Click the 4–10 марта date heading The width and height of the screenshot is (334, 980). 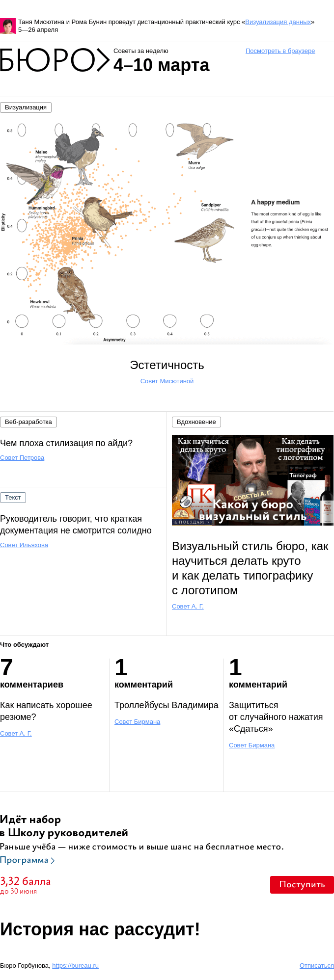coord(161,65)
